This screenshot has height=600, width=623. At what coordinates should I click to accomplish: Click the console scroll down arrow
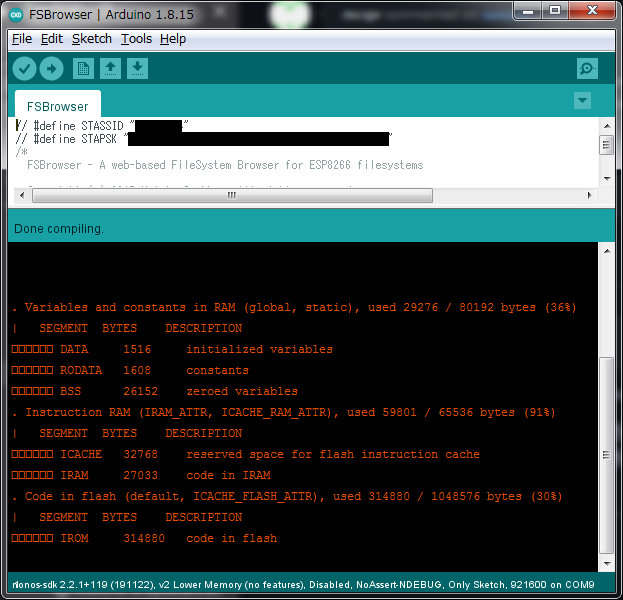[x=607, y=563]
